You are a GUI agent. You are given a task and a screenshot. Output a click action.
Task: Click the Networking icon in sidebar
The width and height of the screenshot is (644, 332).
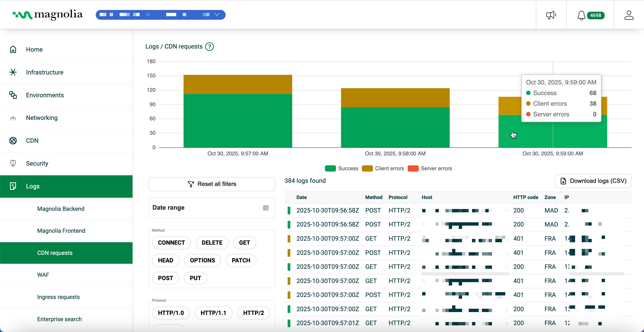coord(13,118)
